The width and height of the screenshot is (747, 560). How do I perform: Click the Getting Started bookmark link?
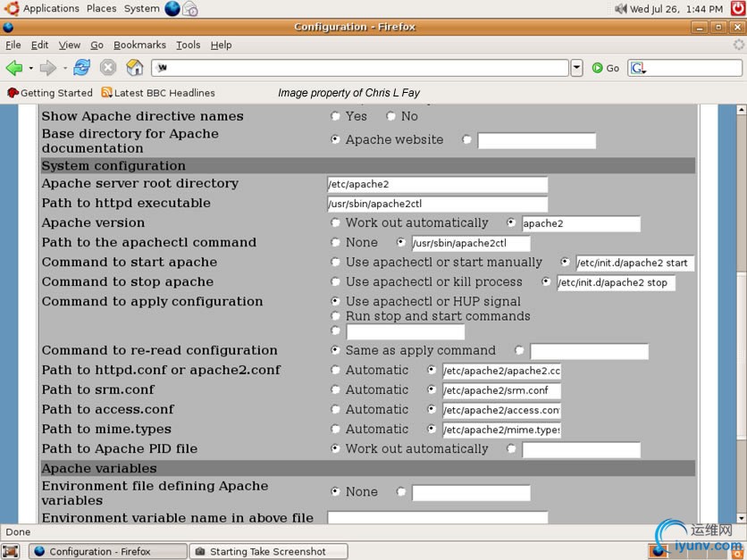(x=50, y=93)
